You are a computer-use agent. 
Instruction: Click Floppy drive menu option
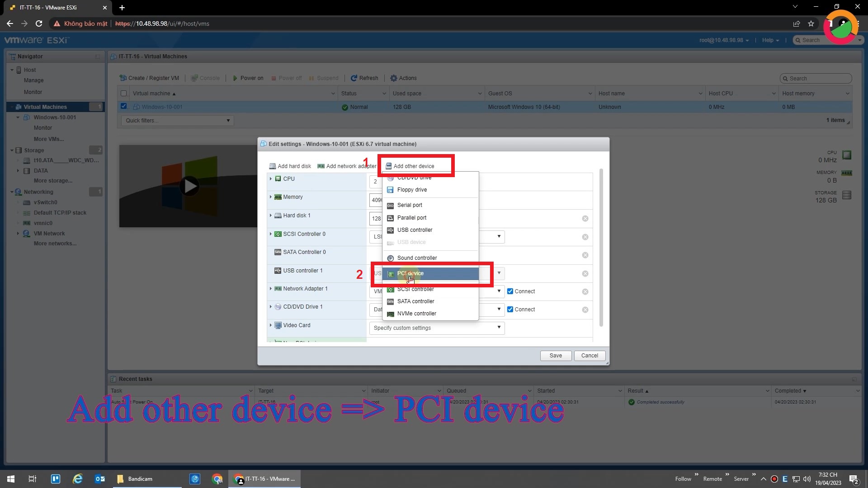coord(412,189)
